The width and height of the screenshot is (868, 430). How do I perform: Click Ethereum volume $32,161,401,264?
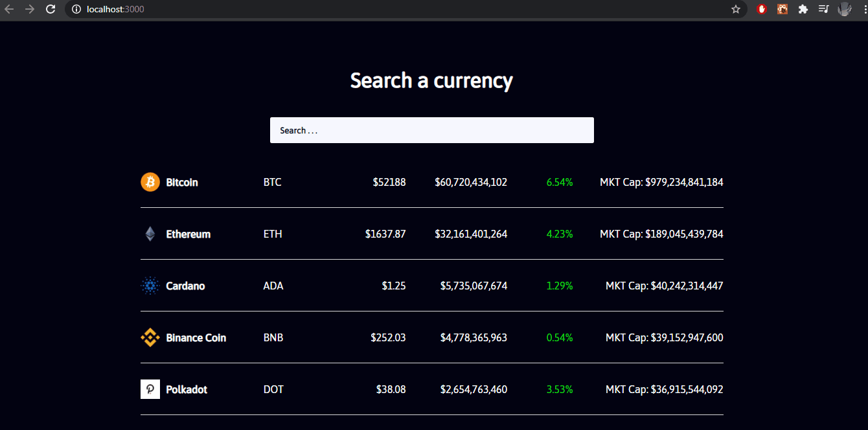pos(471,234)
